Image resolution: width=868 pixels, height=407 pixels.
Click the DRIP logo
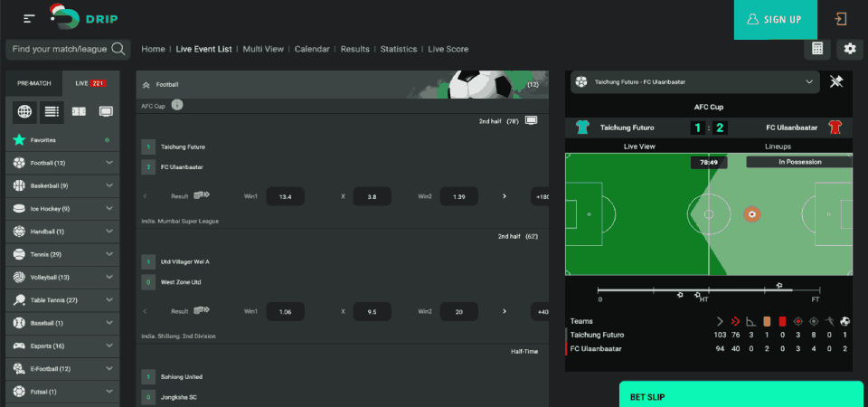83,18
